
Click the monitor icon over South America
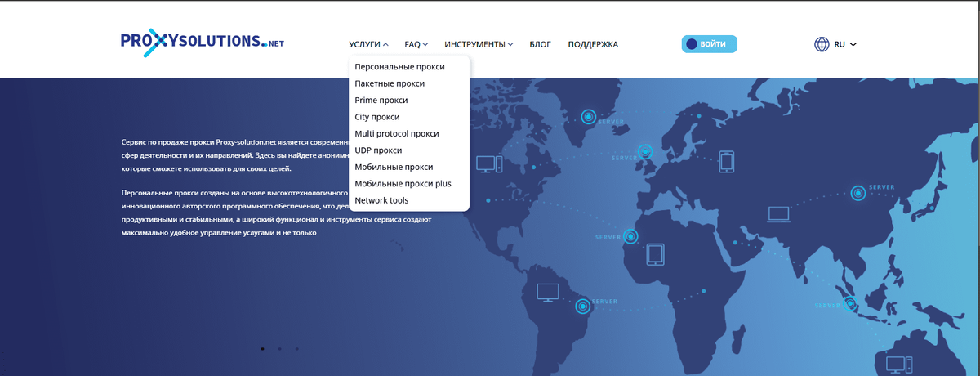click(x=547, y=292)
